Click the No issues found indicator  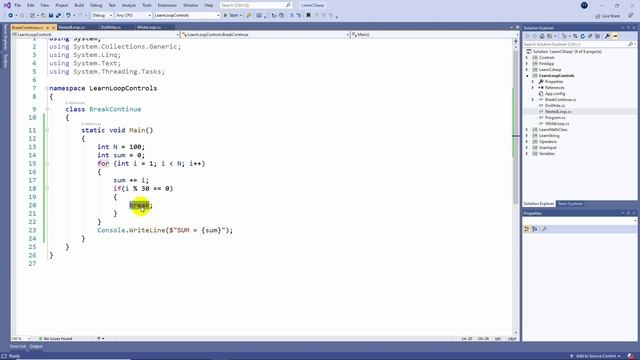coord(56,339)
